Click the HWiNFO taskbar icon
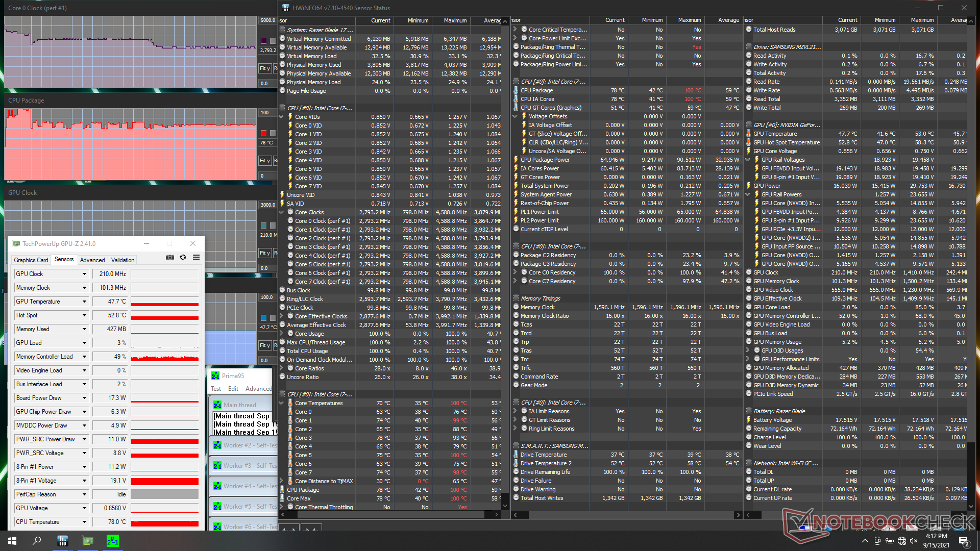 (x=62, y=541)
